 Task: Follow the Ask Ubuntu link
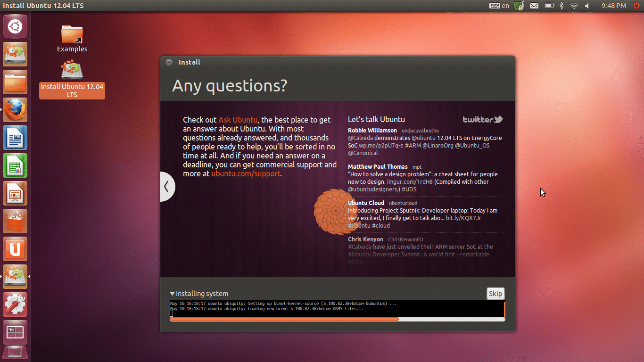(x=238, y=120)
